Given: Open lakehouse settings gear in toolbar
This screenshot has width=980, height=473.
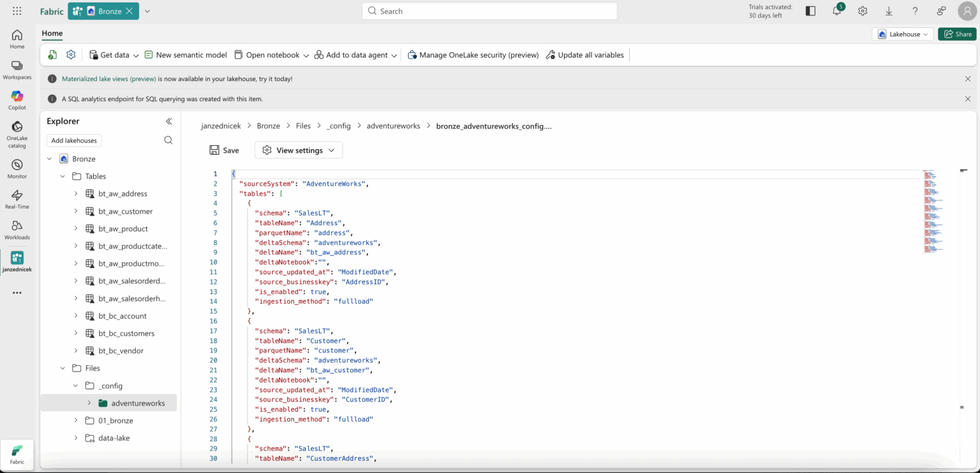Looking at the screenshot, I should point(71,55).
